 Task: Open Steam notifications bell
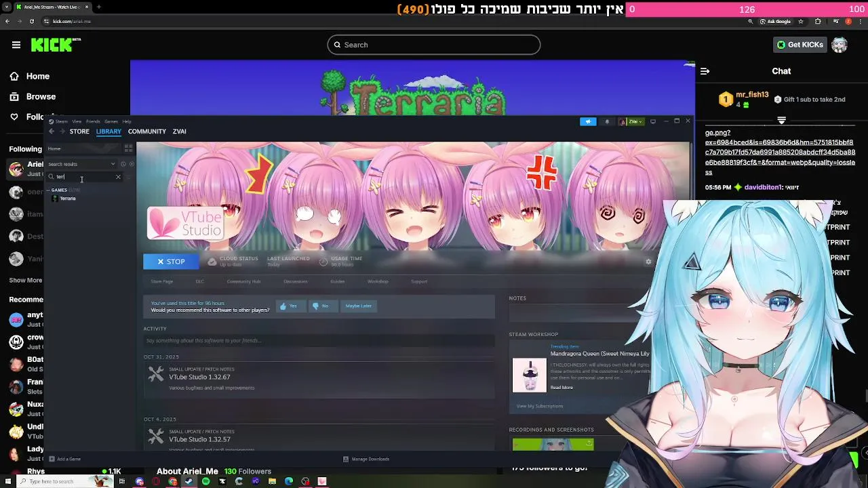click(x=607, y=121)
